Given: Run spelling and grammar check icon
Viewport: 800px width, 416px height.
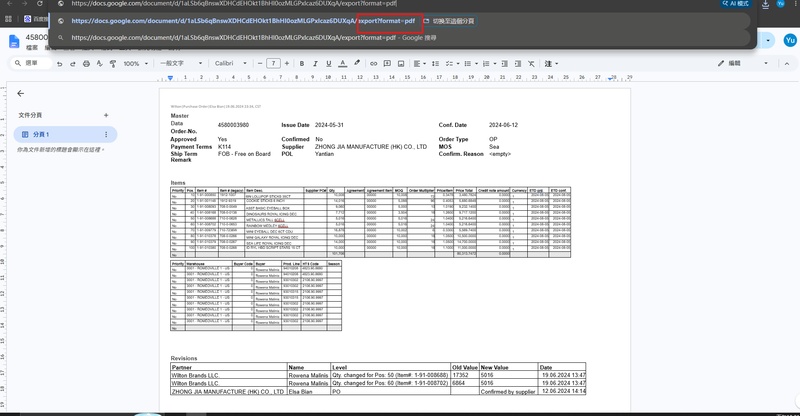Looking at the screenshot, I should (x=99, y=64).
